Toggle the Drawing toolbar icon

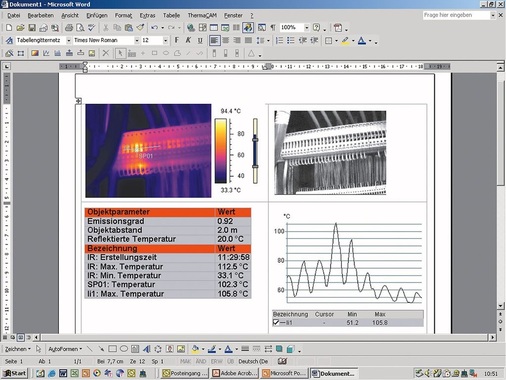click(248, 28)
